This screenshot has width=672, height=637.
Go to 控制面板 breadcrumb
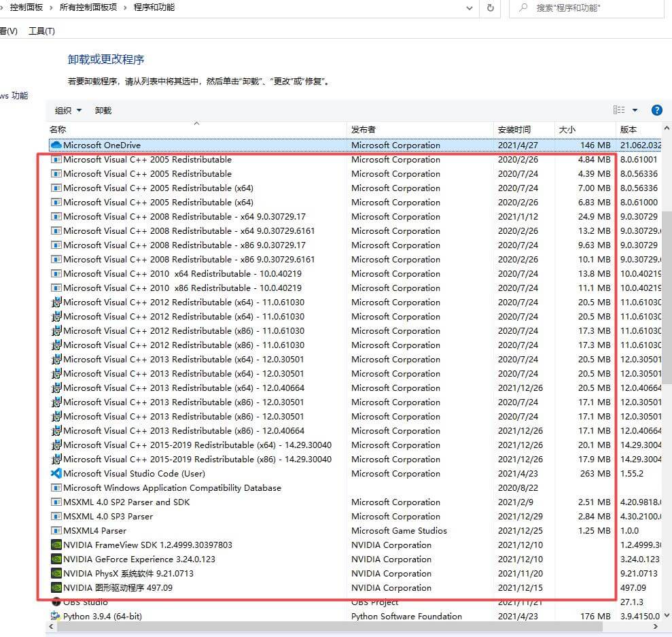tap(26, 7)
